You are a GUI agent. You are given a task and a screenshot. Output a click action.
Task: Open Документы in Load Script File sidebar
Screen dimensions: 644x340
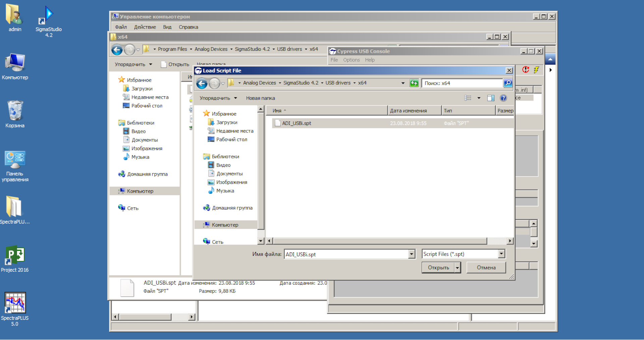click(x=229, y=174)
